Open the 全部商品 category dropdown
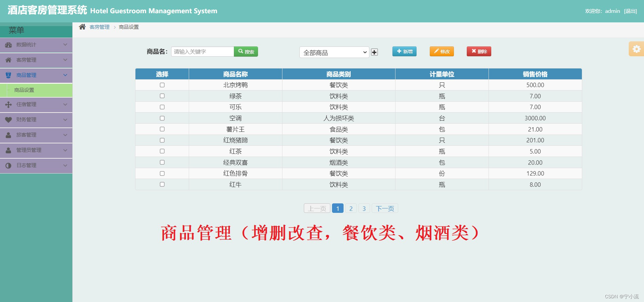Viewport: 644px width, 302px height. (x=334, y=52)
